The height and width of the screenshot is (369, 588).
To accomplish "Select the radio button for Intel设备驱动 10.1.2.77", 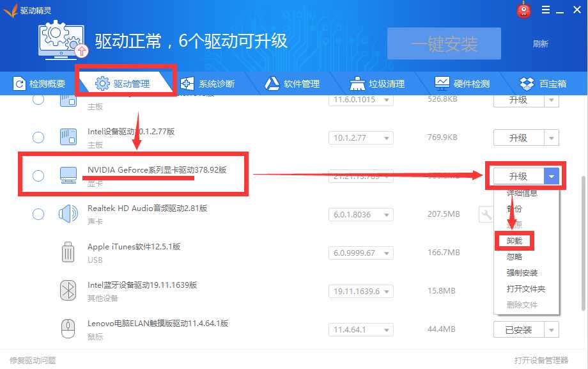I will coord(38,137).
